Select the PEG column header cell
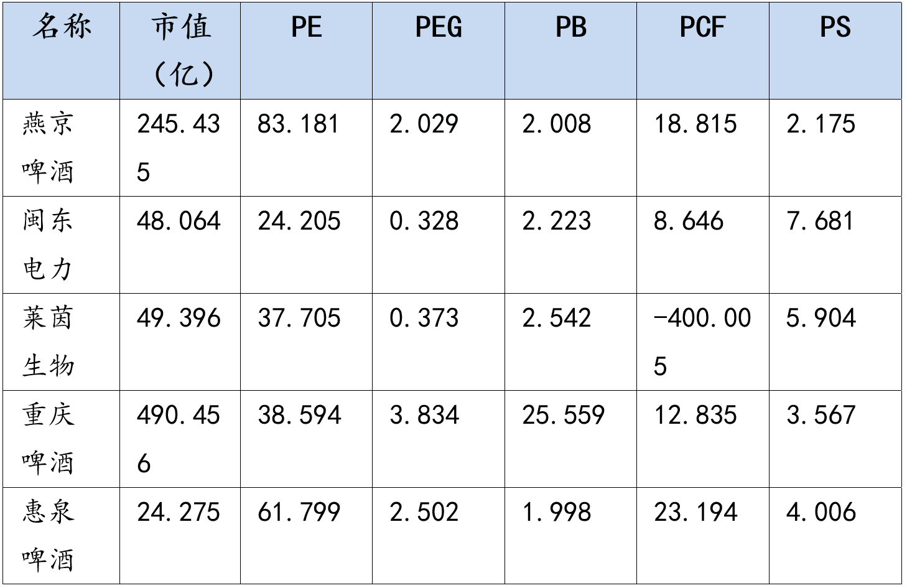Image resolution: width=907 pixels, height=588 pixels. pos(439,27)
